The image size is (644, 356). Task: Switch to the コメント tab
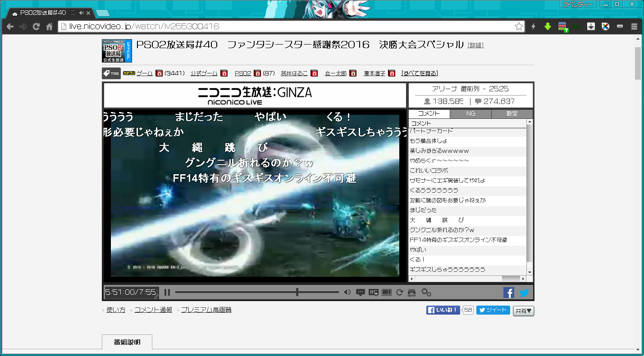point(429,114)
